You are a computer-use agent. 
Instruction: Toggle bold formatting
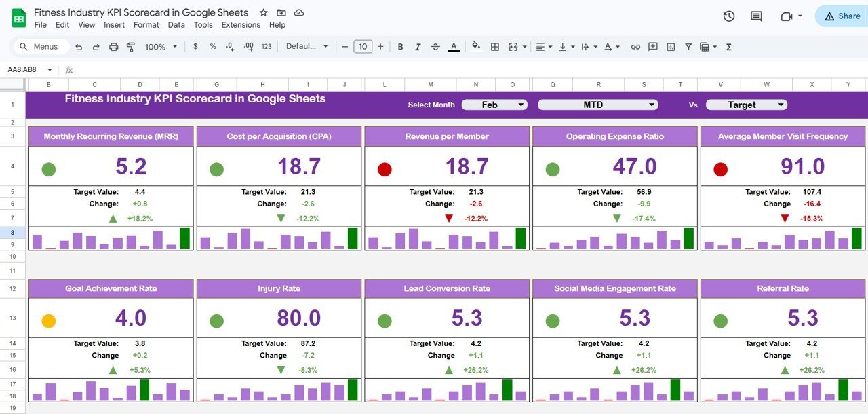[400, 46]
